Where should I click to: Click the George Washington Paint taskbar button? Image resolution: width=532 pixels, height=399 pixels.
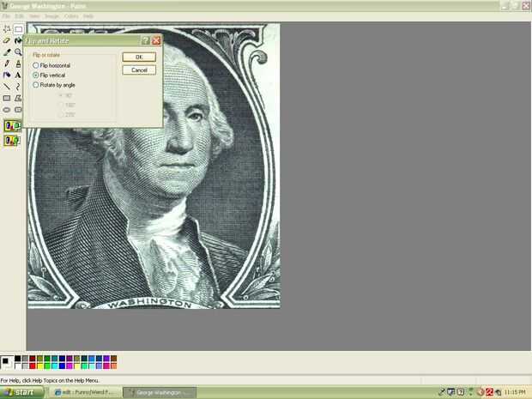pyautogui.click(x=160, y=392)
